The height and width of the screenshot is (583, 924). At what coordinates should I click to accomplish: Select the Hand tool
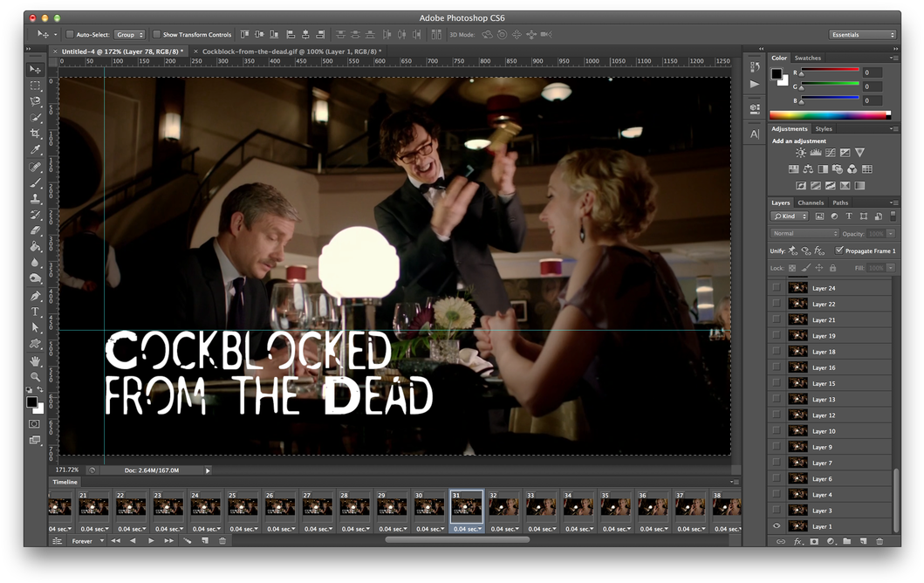click(35, 360)
